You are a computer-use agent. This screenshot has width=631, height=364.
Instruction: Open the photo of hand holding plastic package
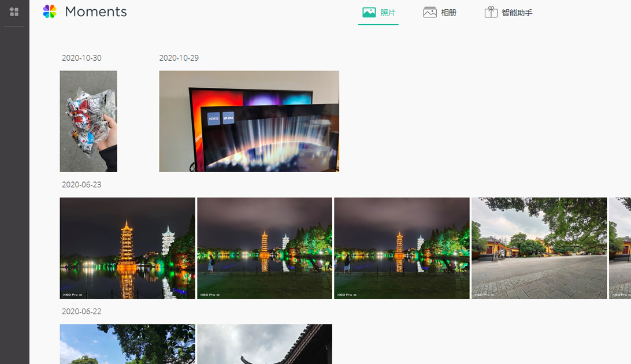click(88, 121)
